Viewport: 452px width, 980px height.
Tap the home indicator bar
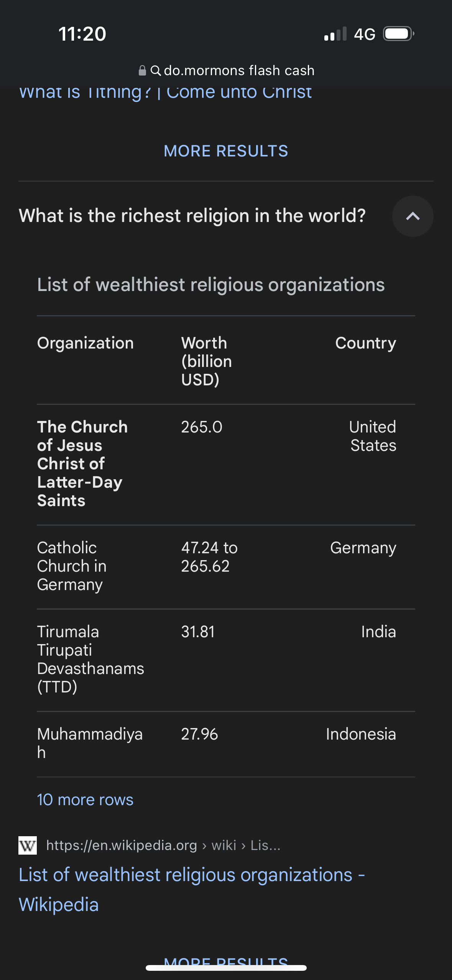click(226, 968)
